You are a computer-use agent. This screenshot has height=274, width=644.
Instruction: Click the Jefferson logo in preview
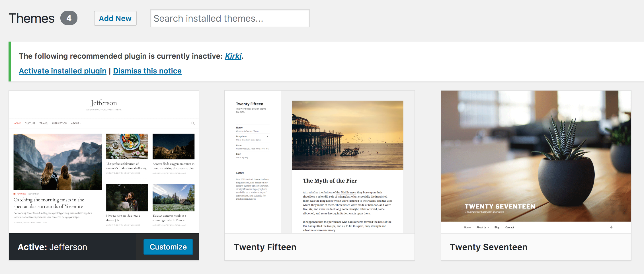[104, 103]
